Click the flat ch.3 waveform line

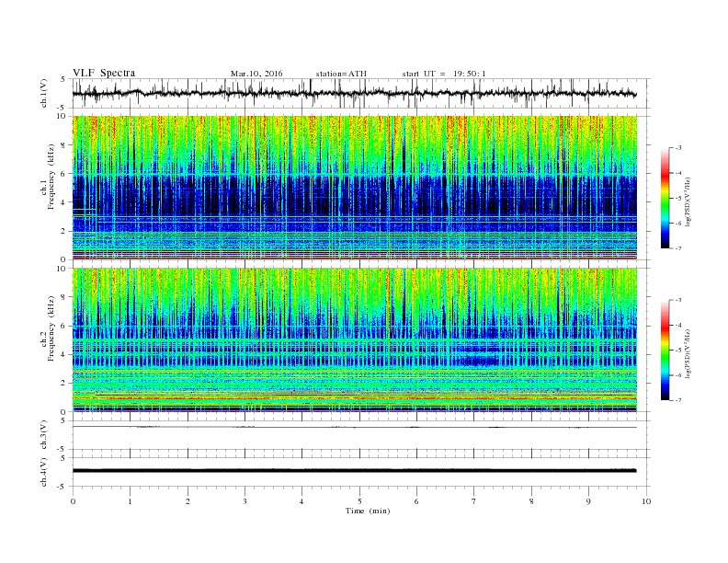click(x=354, y=427)
